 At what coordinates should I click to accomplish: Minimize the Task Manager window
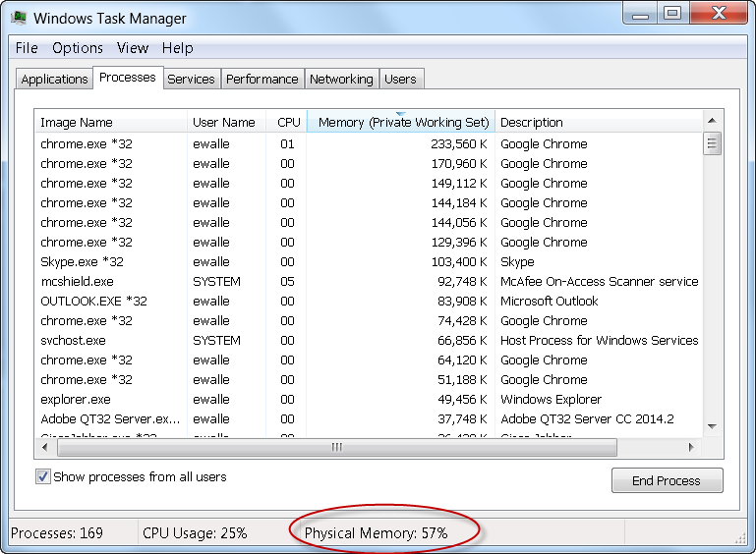point(640,13)
